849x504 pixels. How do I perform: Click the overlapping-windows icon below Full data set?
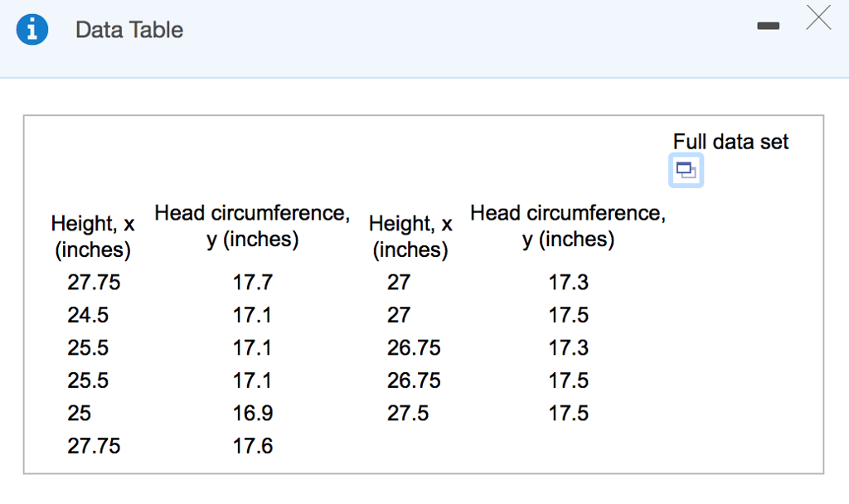686,170
